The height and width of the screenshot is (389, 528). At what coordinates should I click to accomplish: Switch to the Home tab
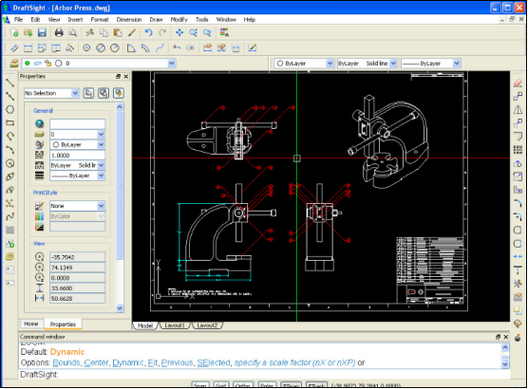point(31,324)
